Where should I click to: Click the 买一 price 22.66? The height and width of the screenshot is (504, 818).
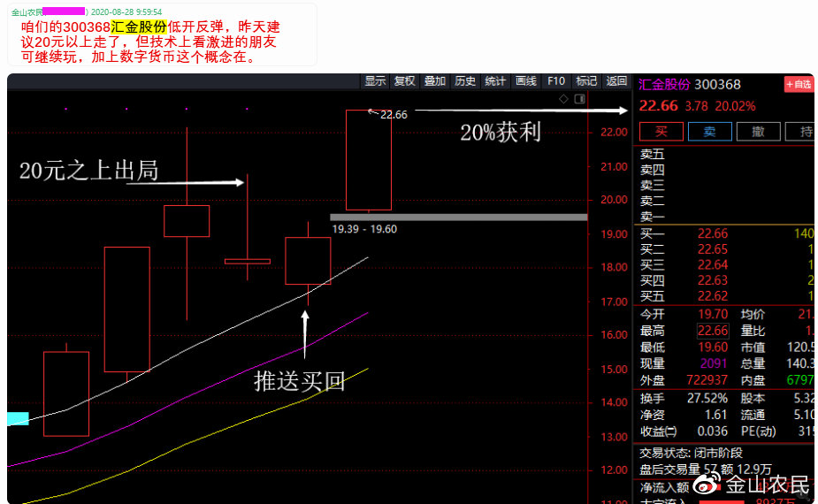tap(713, 233)
